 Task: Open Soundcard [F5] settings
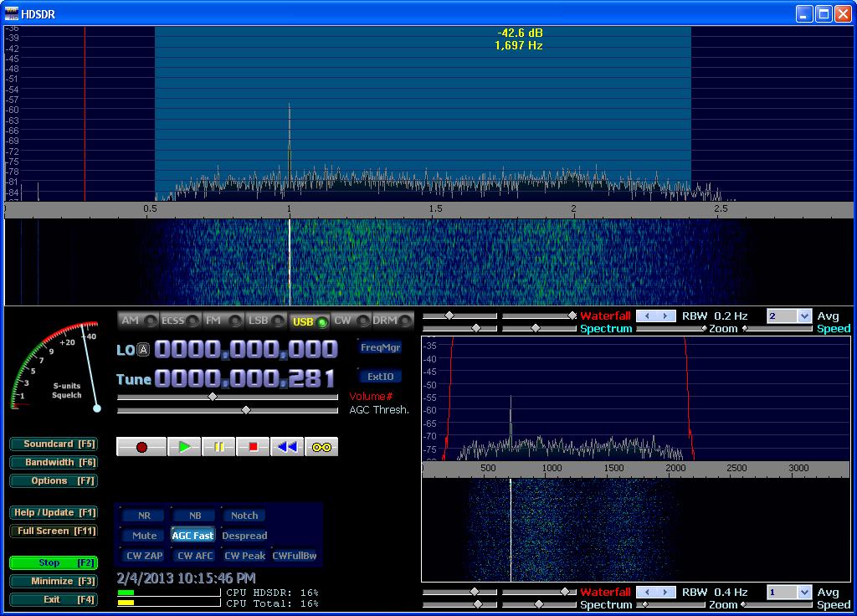coord(54,444)
